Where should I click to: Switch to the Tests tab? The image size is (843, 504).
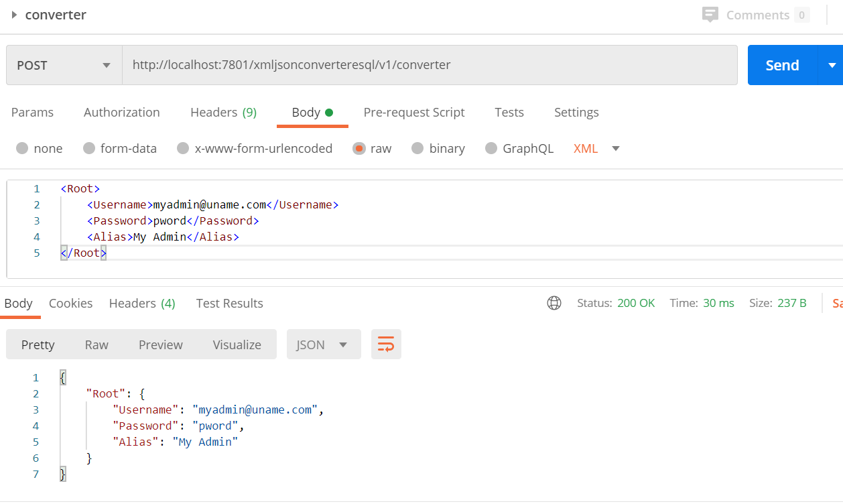pyautogui.click(x=509, y=112)
